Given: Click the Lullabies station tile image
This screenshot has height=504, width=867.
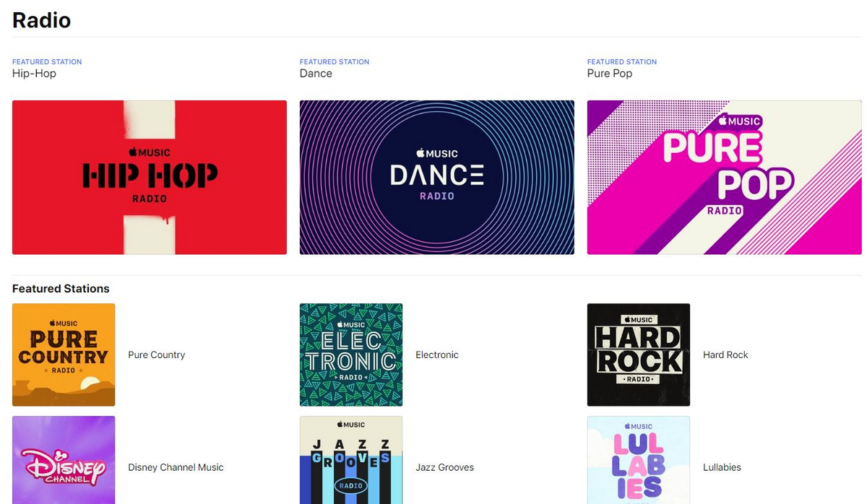Looking at the screenshot, I should click(x=639, y=460).
